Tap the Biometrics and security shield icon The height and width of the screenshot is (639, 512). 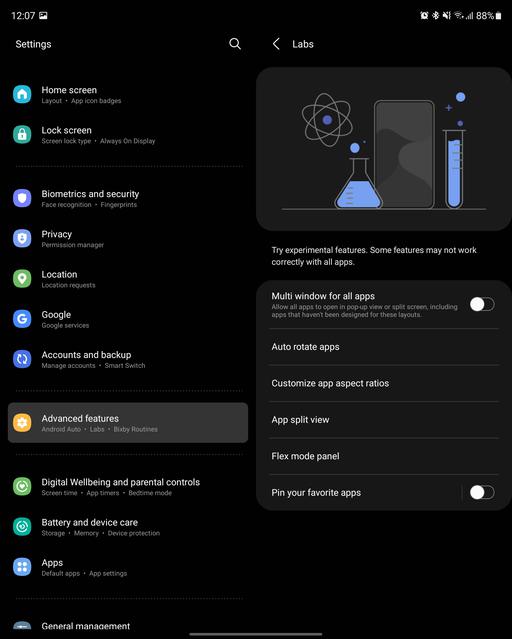click(22, 198)
